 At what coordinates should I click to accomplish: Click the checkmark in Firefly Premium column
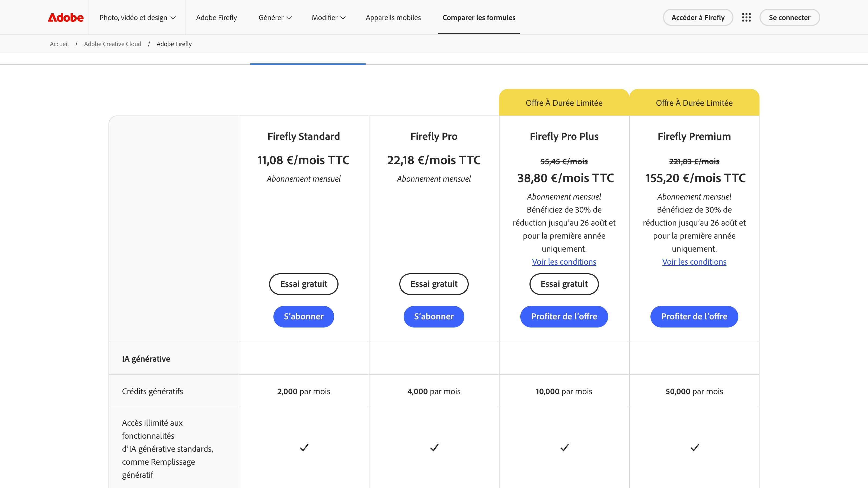(x=694, y=448)
